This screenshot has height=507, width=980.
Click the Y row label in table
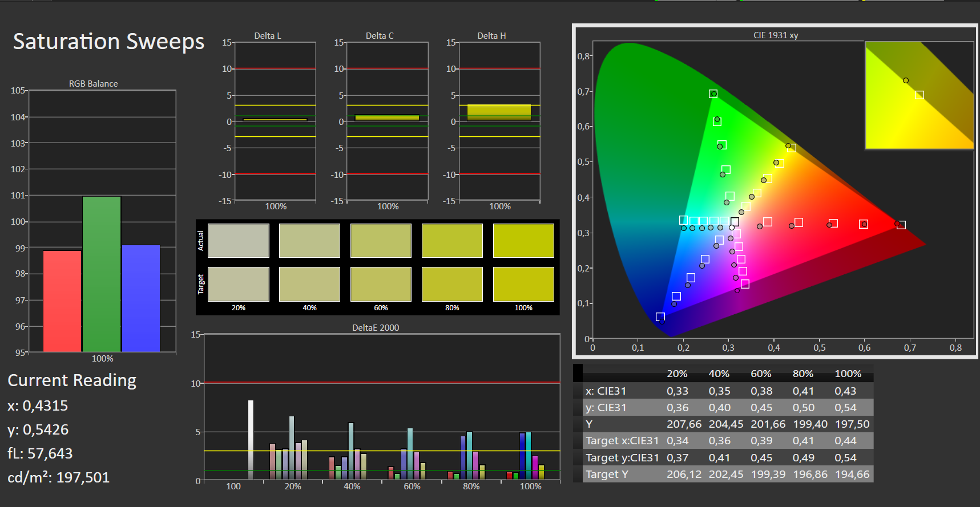coord(589,424)
